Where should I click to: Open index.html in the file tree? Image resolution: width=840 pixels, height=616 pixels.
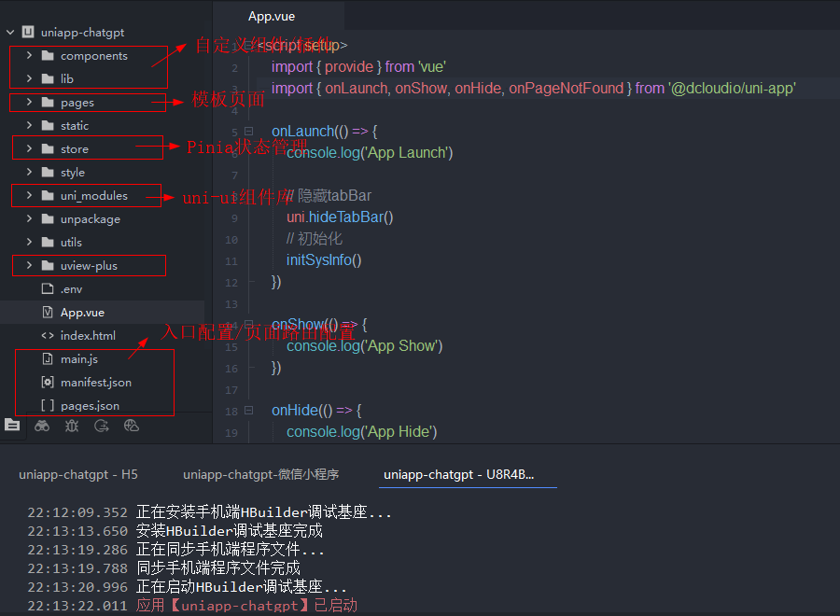(88, 336)
